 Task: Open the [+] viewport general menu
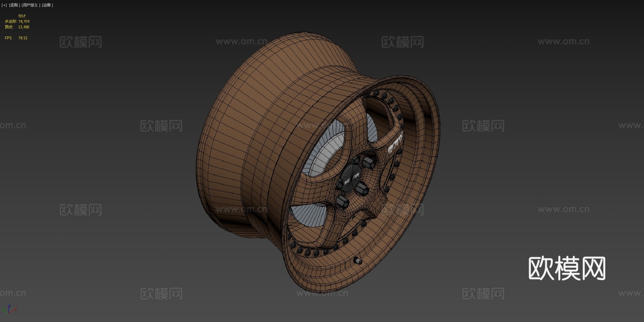pyautogui.click(x=4, y=5)
